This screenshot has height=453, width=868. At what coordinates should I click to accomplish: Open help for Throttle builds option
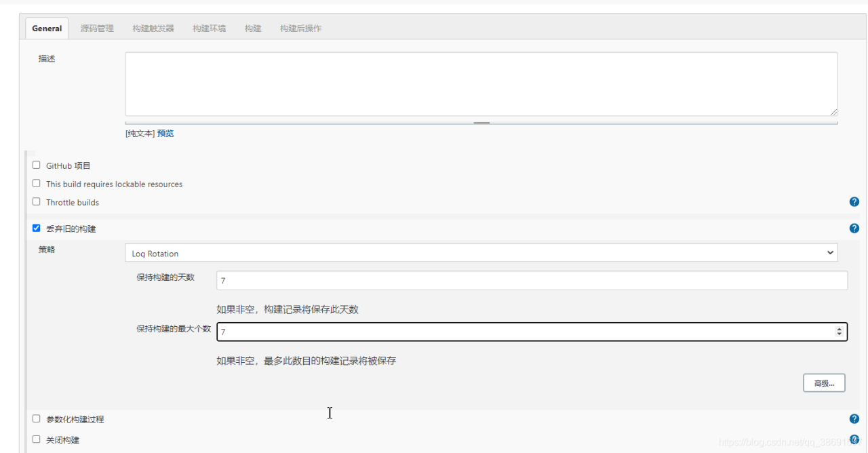854,202
